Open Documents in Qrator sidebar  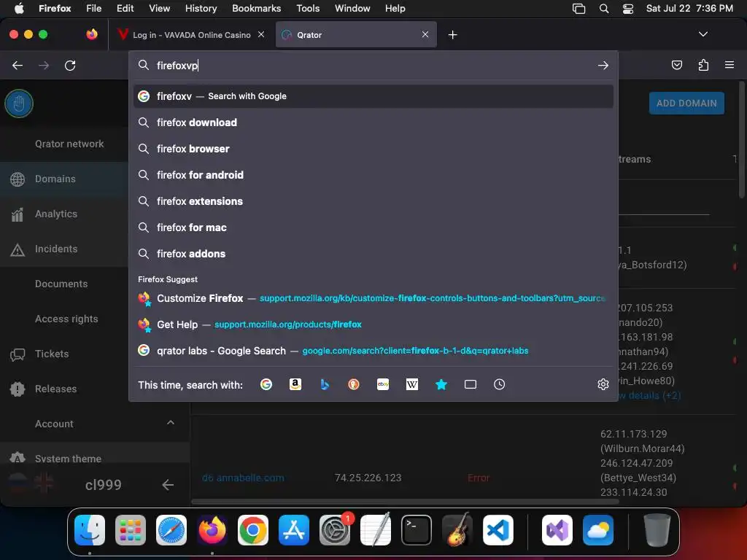64,284
